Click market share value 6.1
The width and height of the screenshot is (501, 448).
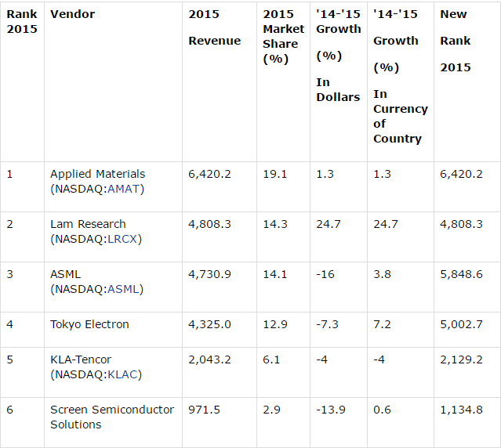click(271, 359)
